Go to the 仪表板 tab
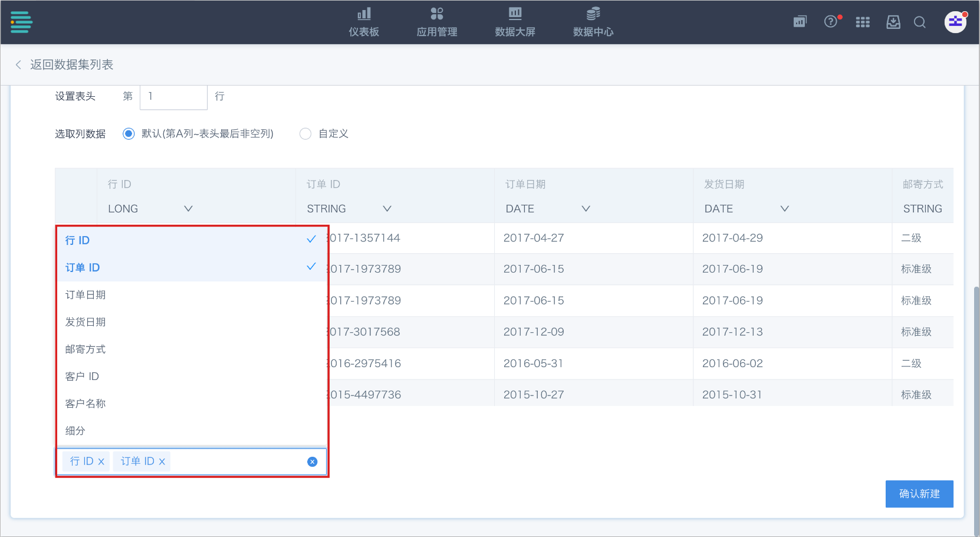This screenshot has height=537, width=980. (364, 22)
